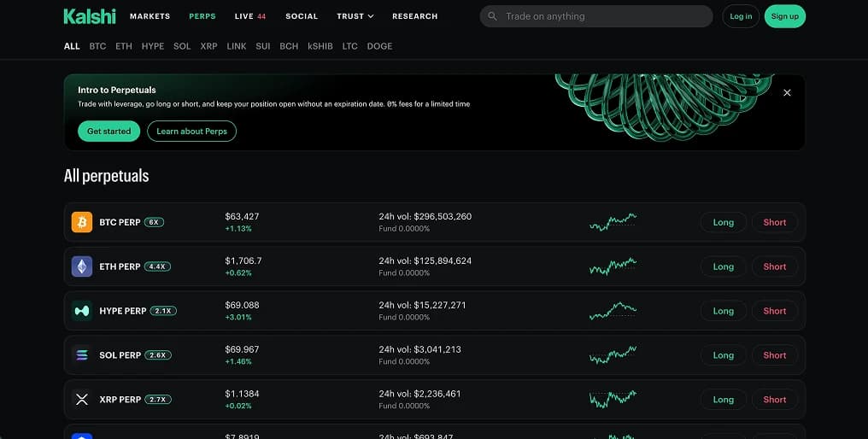Go Long on ETH PERP

pyautogui.click(x=723, y=266)
